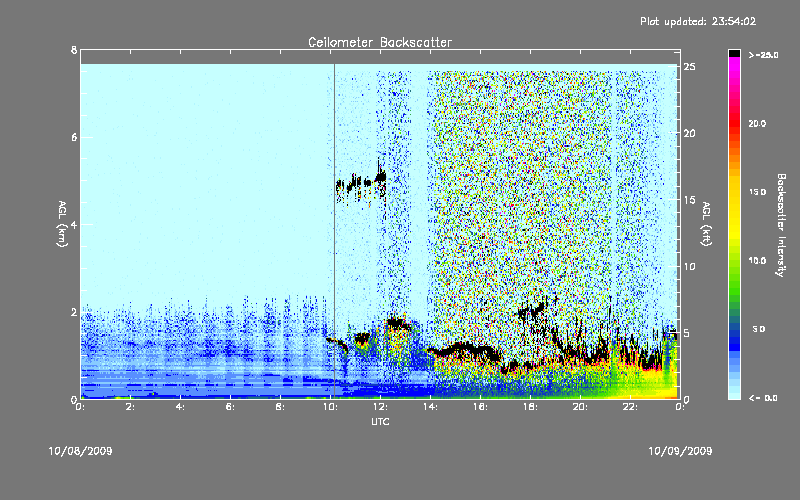
Task: Click the 15 kft tick label
Action: (690, 200)
